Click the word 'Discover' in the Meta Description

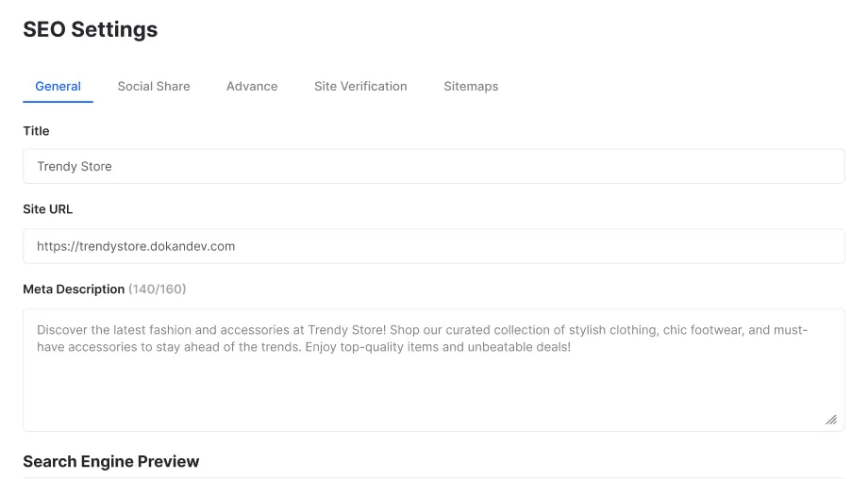[x=62, y=330]
